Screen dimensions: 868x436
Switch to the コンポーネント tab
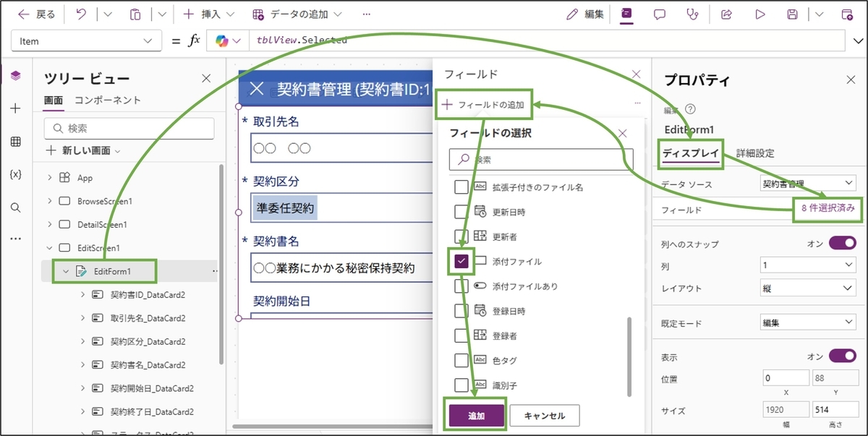pyautogui.click(x=108, y=101)
